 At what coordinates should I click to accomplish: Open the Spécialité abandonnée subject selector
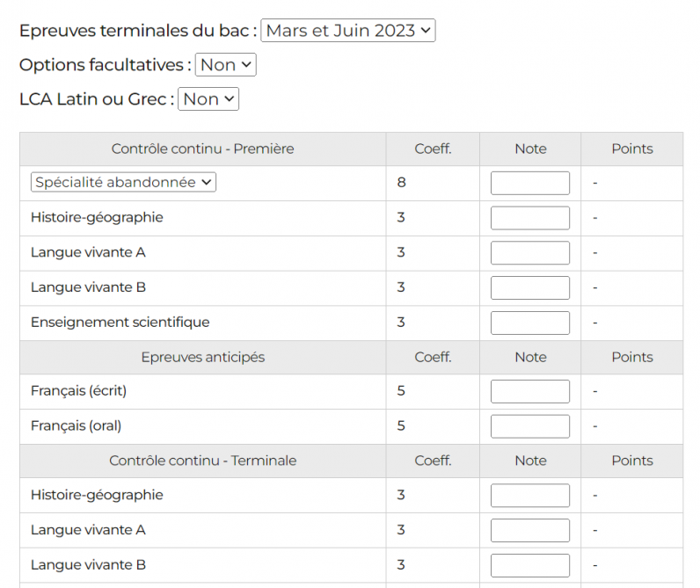(x=123, y=183)
